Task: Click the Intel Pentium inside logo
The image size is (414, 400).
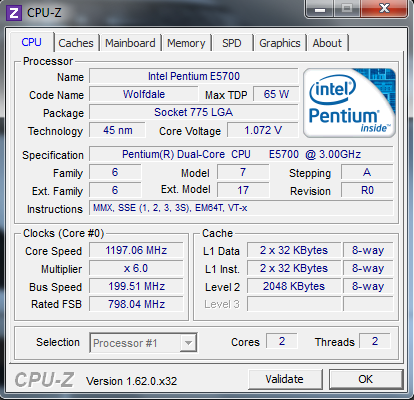Action: pos(349,103)
